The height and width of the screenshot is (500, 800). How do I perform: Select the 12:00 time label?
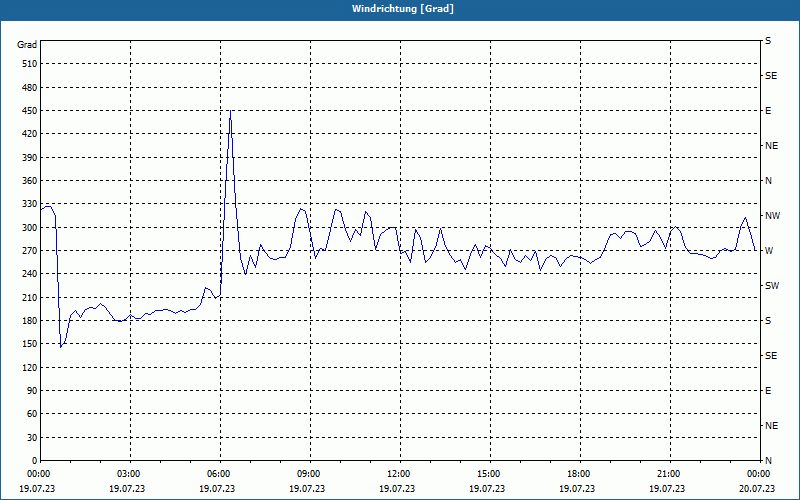tap(400, 474)
